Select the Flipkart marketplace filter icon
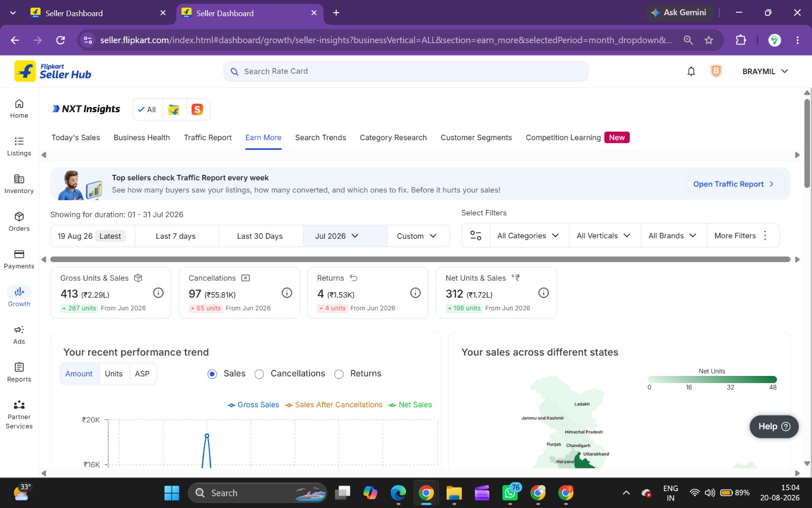Viewport: 812px width, 508px height. 174,109
